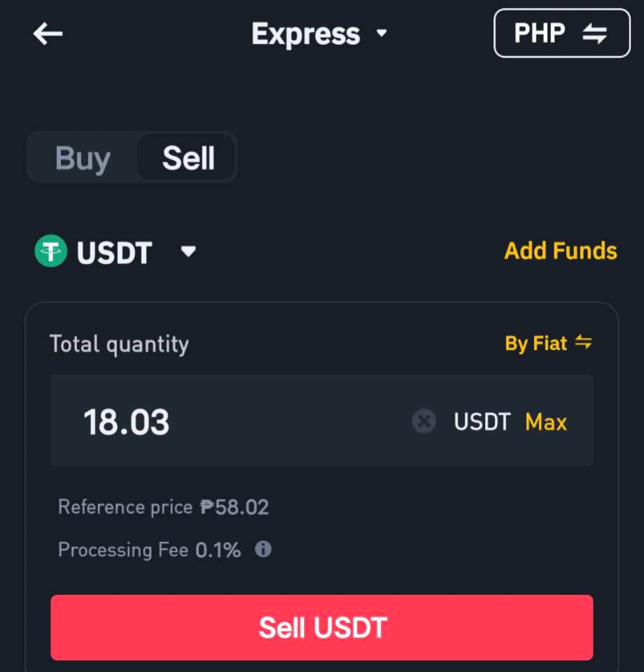Tap the red Sell USDT button
Screen dimensions: 644x672
pyautogui.click(x=322, y=627)
